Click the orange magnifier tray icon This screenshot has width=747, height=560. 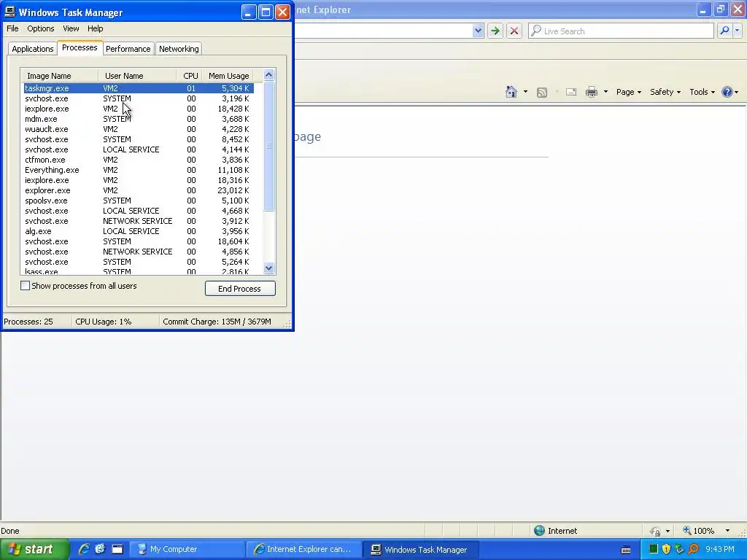(x=693, y=549)
